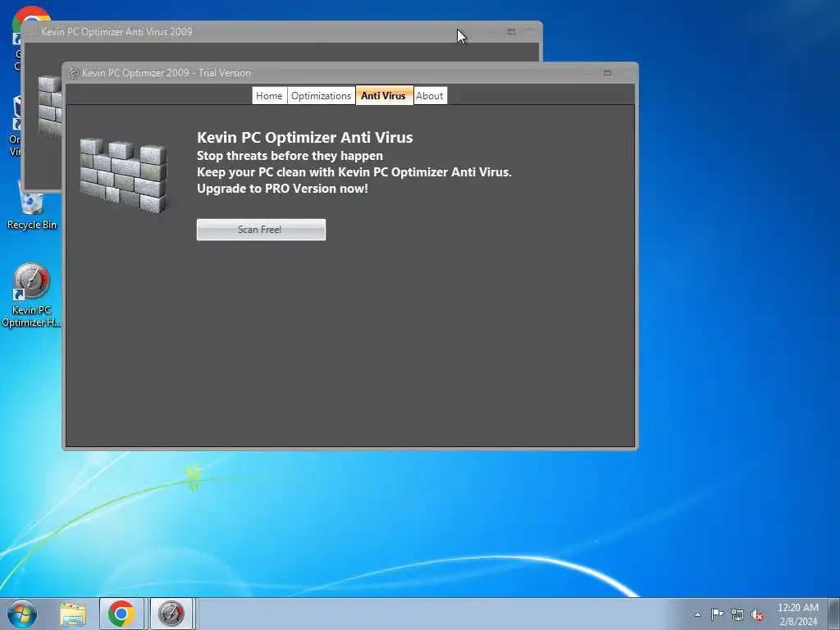The height and width of the screenshot is (630, 840).
Task: Select the Recycle Bin desktop icon
Action: [32, 205]
